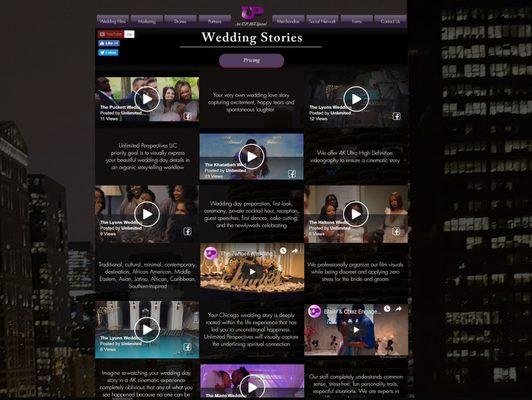The image size is (532, 400).
Task: Click Watch Later icon on Blair & Chaz video
Action: 387,309
